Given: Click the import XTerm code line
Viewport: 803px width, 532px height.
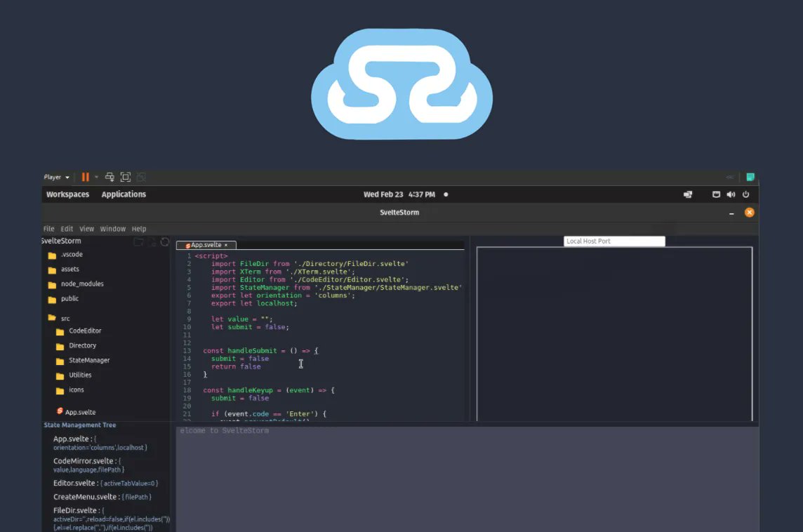Looking at the screenshot, I should click(283, 272).
